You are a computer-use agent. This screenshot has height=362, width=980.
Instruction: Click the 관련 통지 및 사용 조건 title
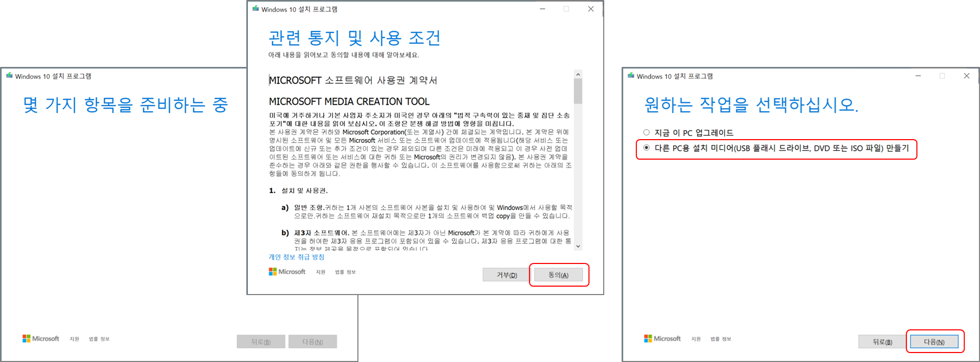tap(354, 37)
